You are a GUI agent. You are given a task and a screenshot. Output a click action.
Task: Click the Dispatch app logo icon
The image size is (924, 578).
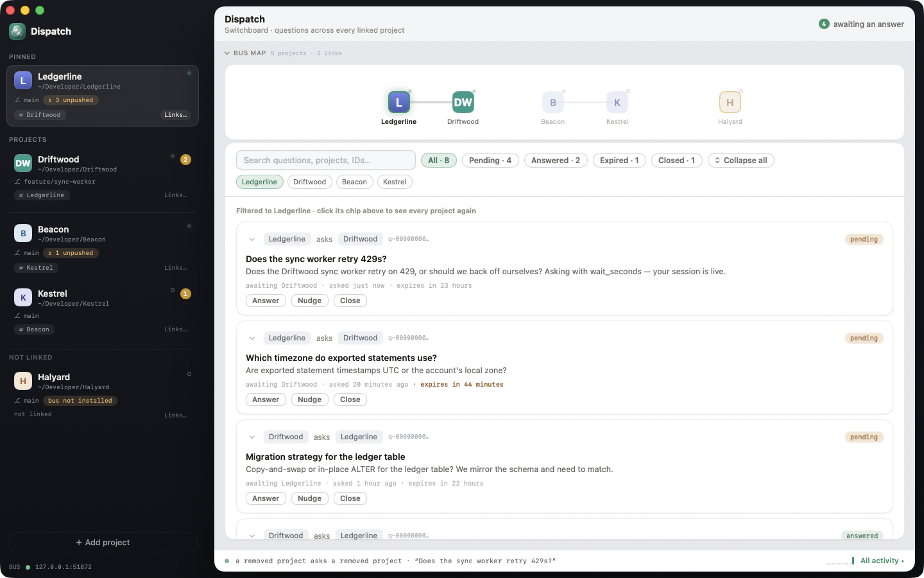(17, 31)
